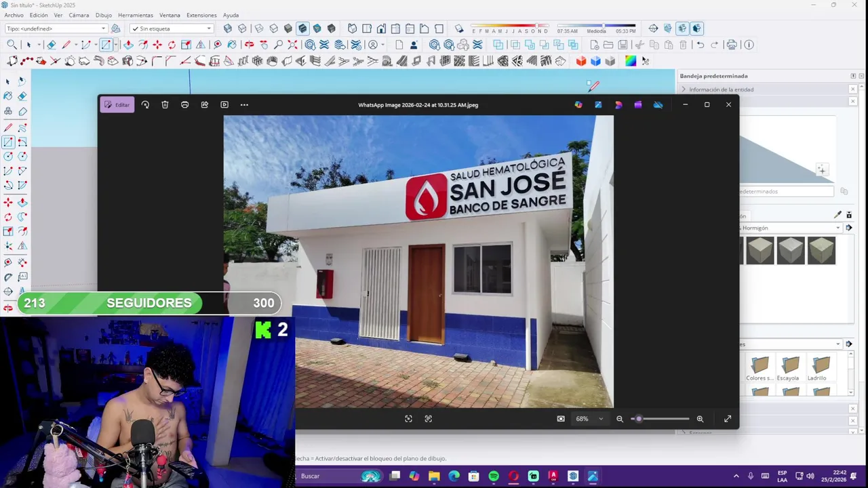The image size is (868, 488).
Task: Open the Colores folder in components panel
Action: point(759,369)
